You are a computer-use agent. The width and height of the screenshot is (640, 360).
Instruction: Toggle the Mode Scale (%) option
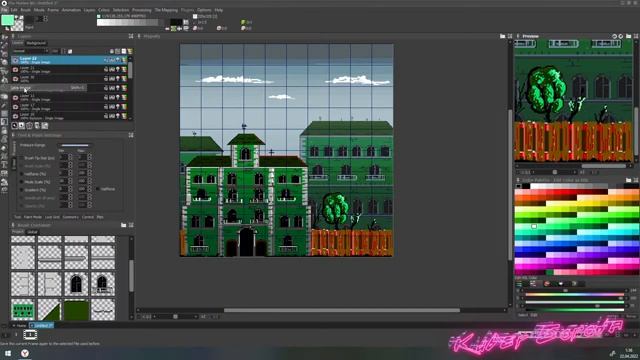click(22, 182)
